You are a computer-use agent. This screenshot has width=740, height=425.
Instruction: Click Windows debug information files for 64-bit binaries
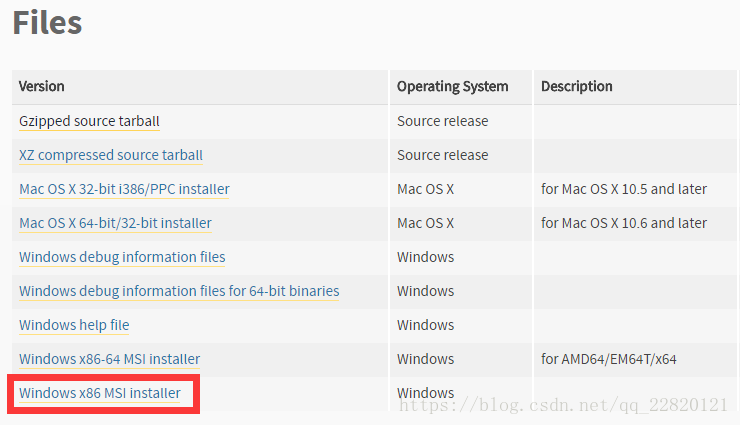(179, 291)
